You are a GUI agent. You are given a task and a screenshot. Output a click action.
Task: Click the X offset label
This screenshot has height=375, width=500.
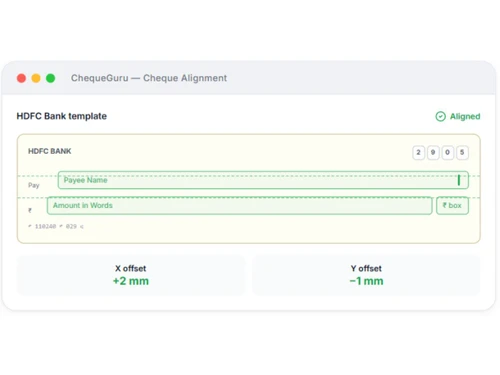tap(131, 268)
